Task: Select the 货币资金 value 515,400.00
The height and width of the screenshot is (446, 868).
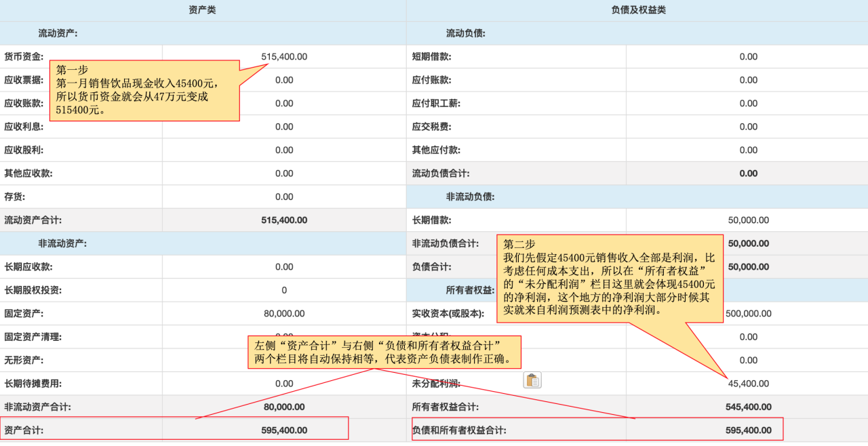Action: [284, 57]
